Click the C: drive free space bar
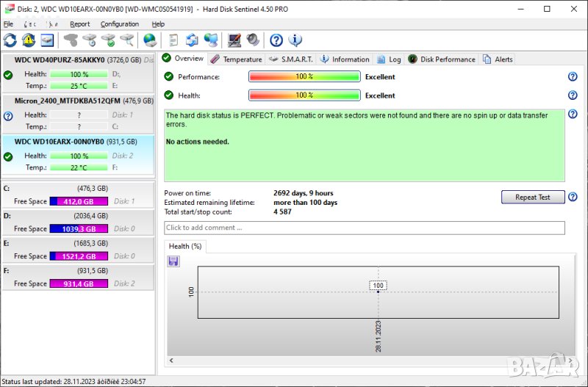The image size is (588, 387). click(79, 201)
